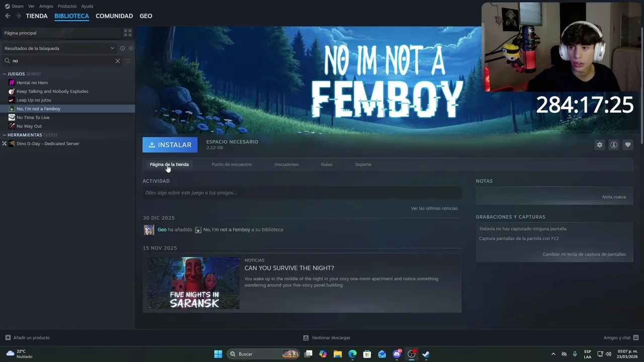Click the plus icon for adding a product

(8, 338)
